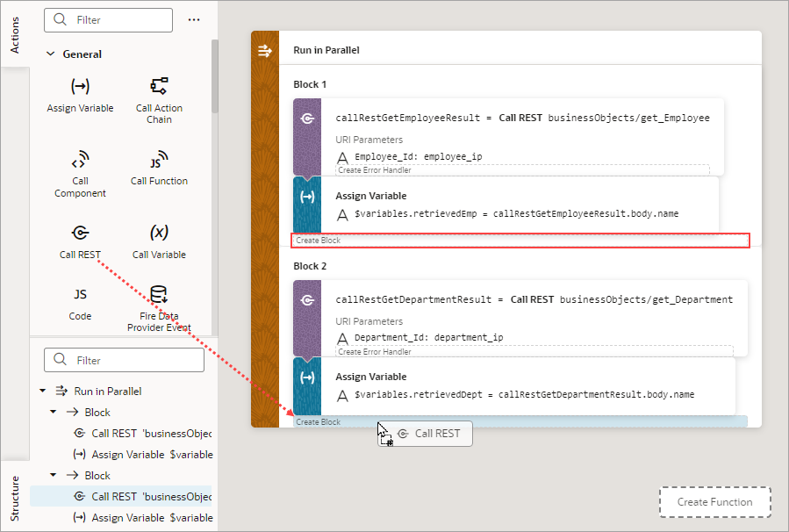Select the Assign Variable action icon
The width and height of the screenshot is (789, 532).
pos(79,88)
